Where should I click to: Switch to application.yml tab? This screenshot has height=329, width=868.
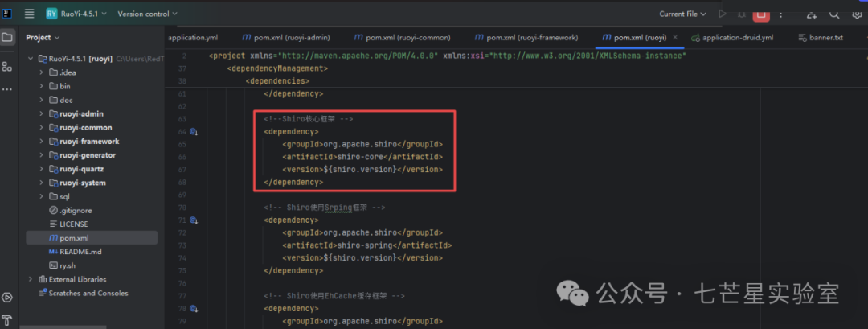click(x=193, y=38)
